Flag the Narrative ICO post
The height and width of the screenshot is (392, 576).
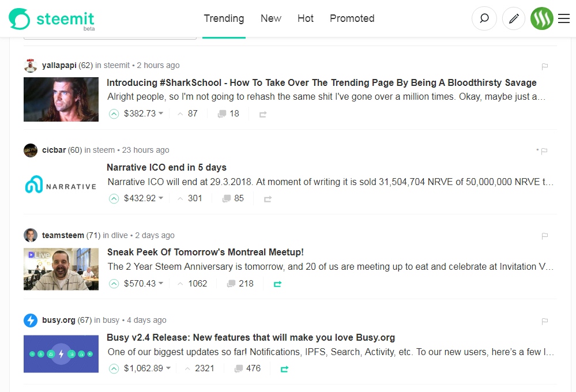[x=544, y=151]
